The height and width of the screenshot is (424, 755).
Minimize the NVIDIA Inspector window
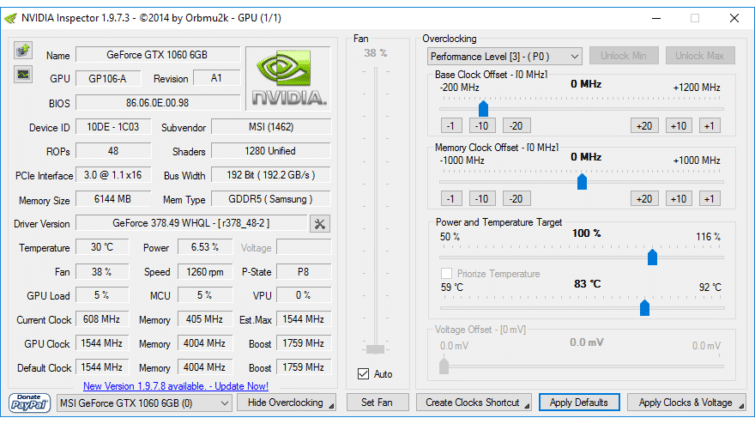pos(656,18)
